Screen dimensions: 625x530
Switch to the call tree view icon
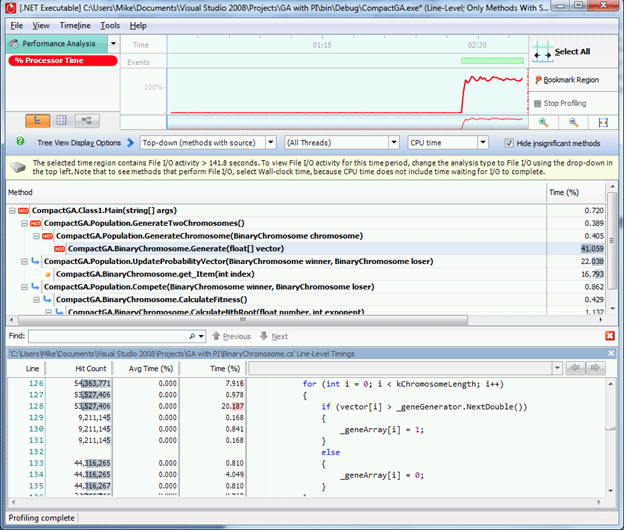click(37, 120)
